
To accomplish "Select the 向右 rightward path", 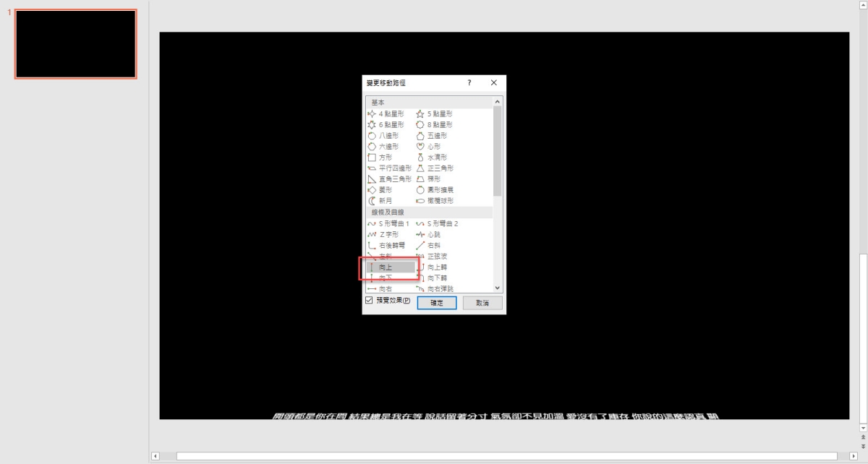I will [x=380, y=288].
